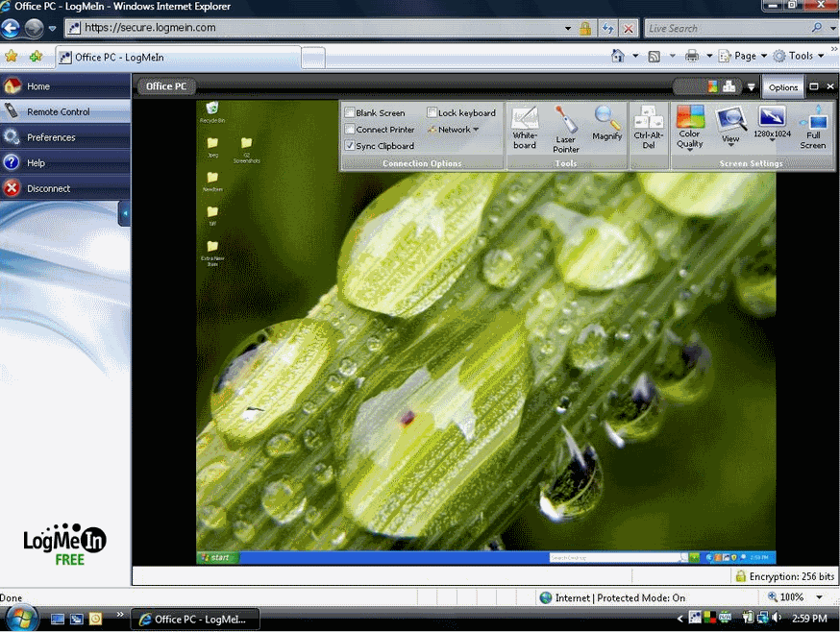Click the Internet Explorer refresh button
The width and height of the screenshot is (840, 632).
click(x=608, y=28)
